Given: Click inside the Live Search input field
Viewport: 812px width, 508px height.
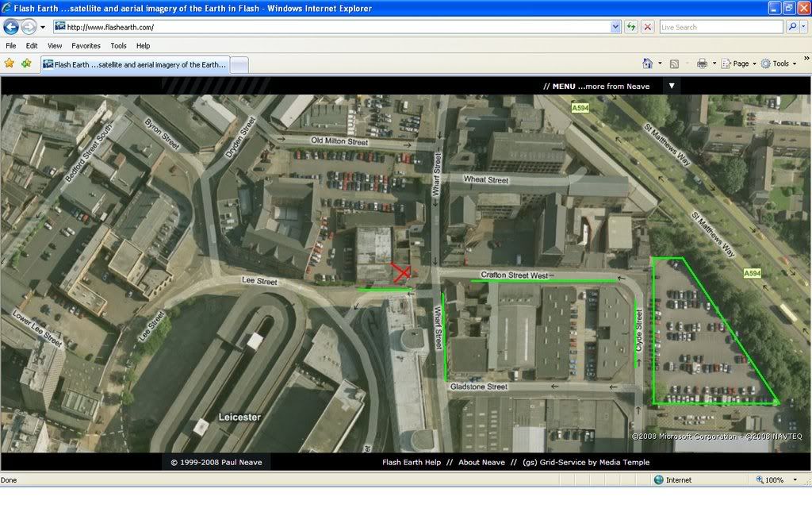Looking at the screenshot, I should (720, 27).
